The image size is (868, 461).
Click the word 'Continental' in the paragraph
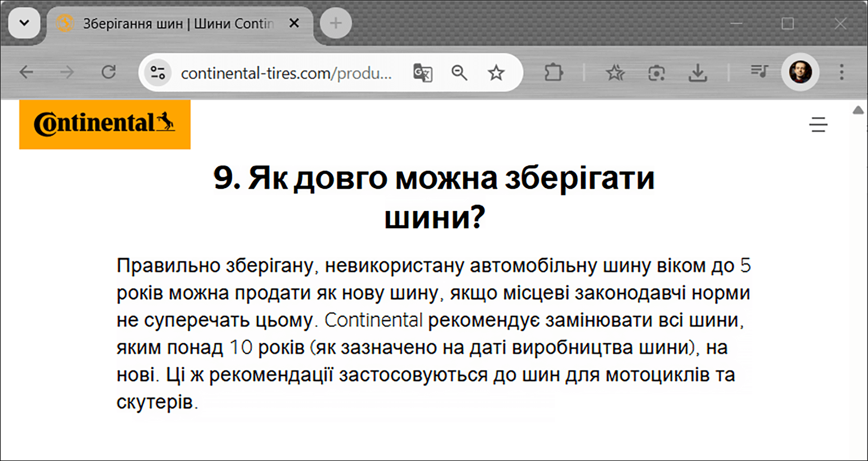(x=373, y=320)
